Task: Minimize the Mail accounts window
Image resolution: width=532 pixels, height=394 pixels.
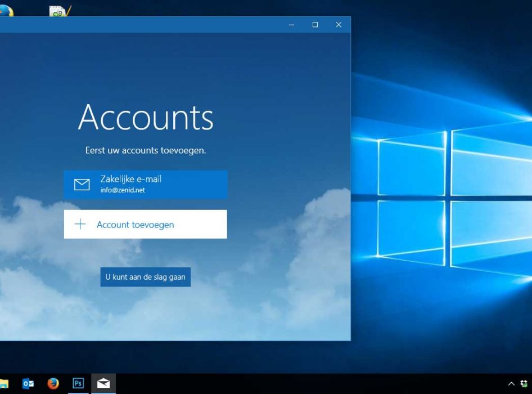Action: (291, 25)
